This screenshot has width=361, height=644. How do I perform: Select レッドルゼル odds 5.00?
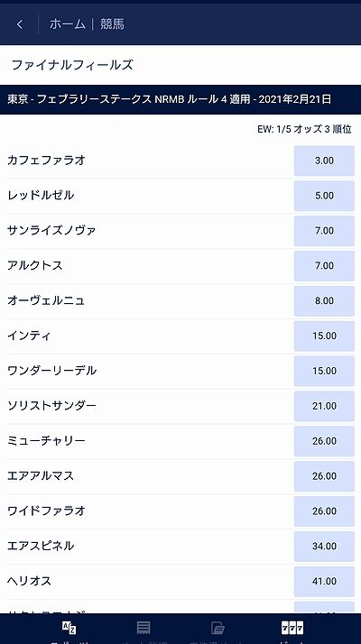click(x=324, y=196)
